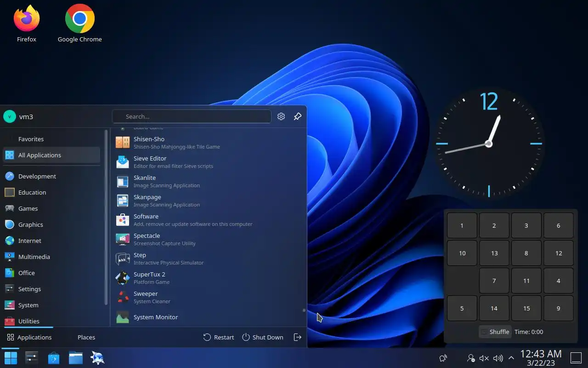Select the Favorites category
This screenshot has width=588, height=368.
pos(51,139)
